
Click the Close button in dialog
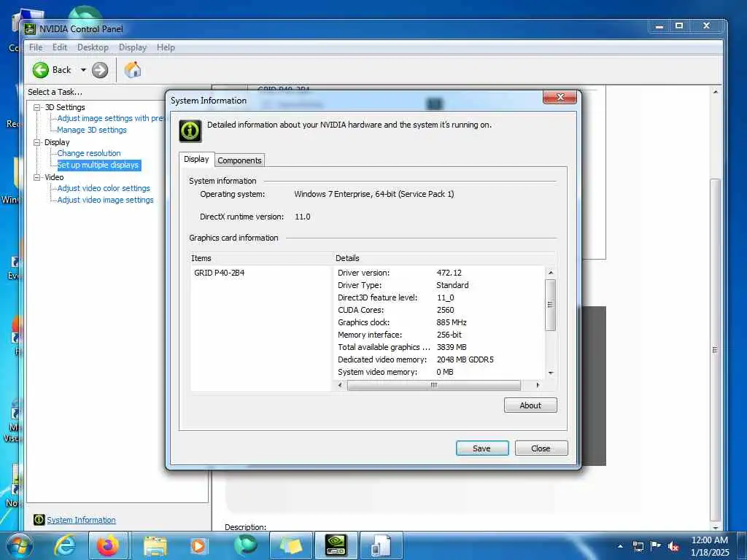tap(541, 448)
